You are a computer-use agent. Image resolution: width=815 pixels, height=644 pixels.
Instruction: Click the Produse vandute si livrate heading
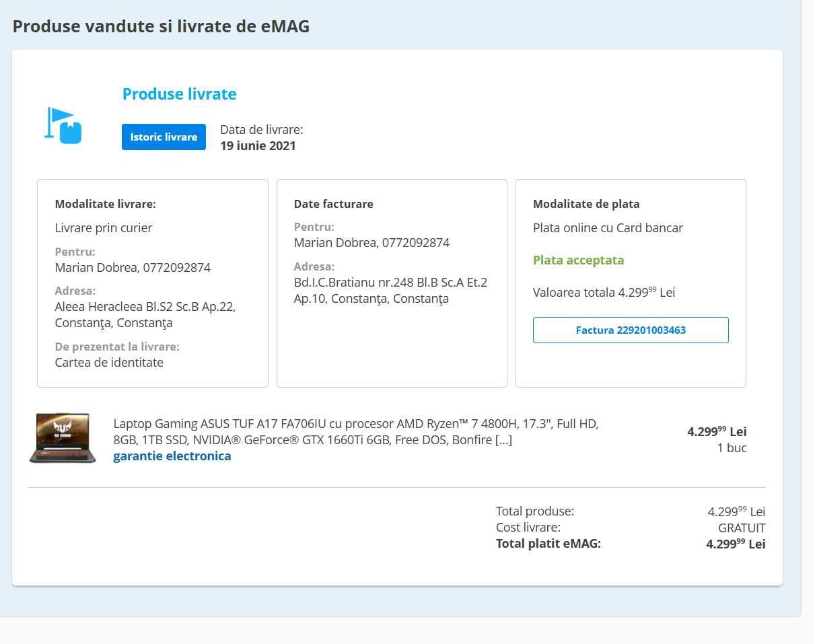click(x=162, y=26)
